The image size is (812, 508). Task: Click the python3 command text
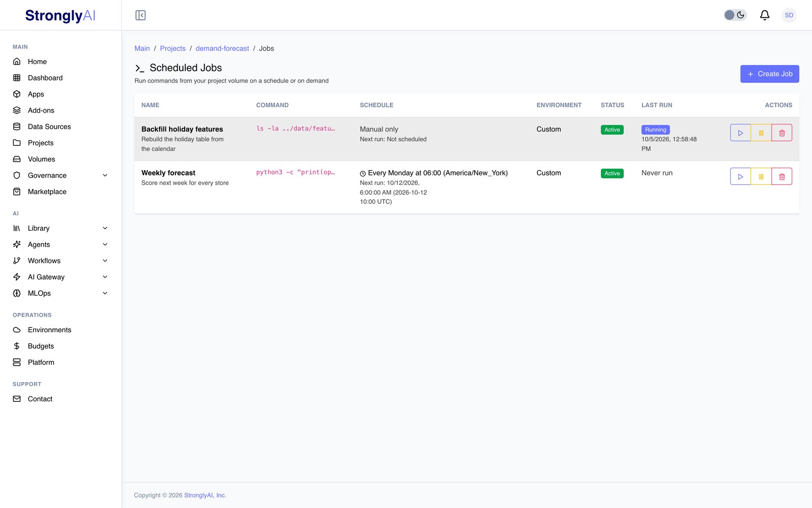pos(295,172)
